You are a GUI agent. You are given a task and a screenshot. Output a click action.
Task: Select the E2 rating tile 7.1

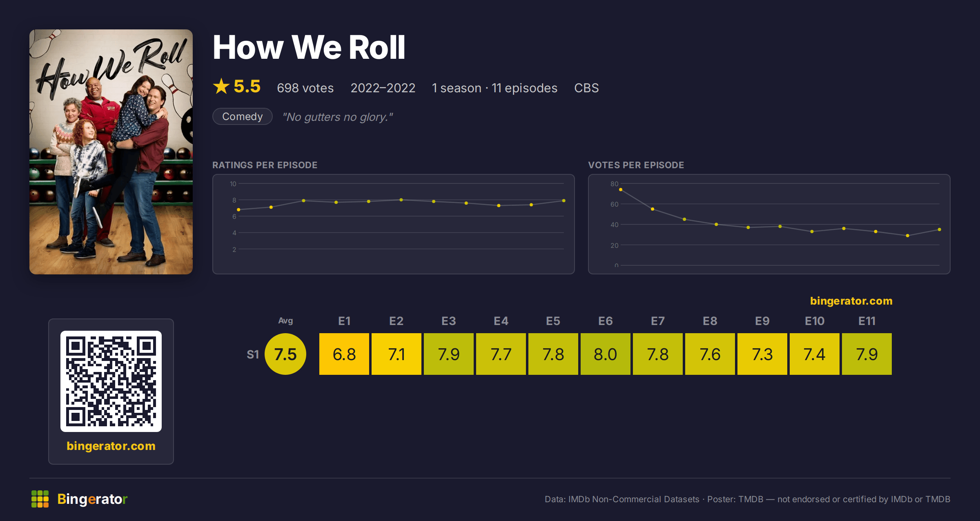click(x=396, y=354)
